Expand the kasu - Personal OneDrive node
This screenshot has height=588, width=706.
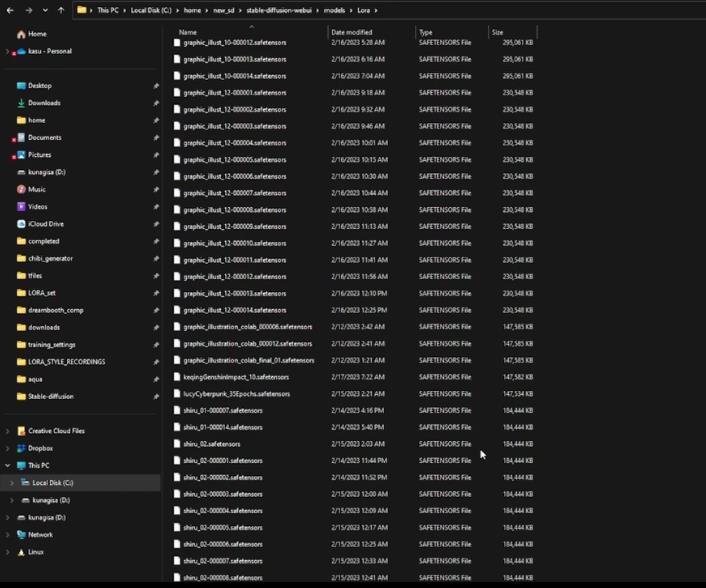(x=8, y=51)
